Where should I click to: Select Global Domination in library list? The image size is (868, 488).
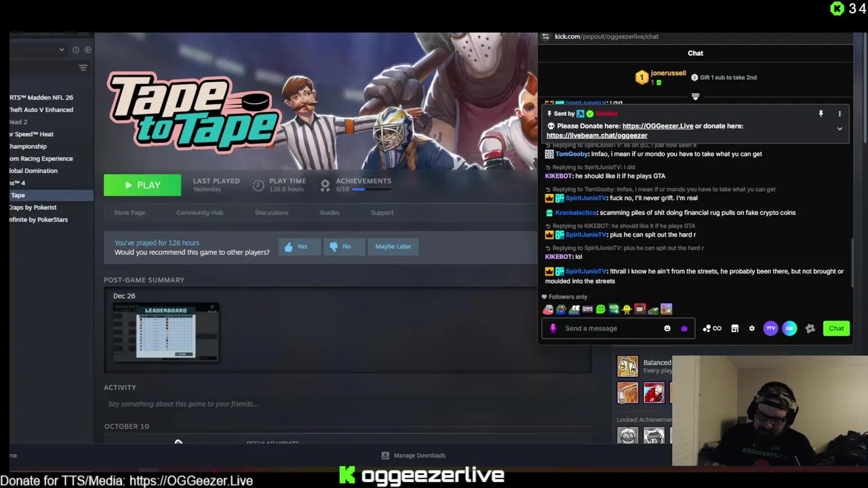33,171
